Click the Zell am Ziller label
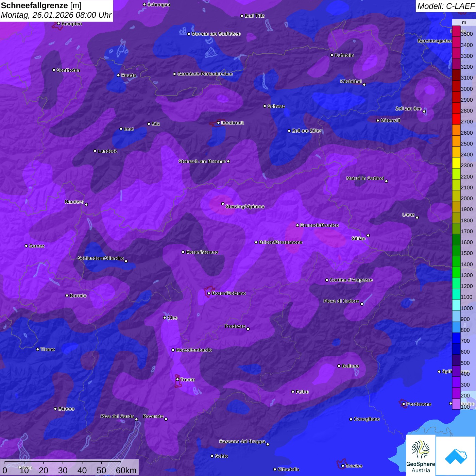Viewport: 476px width, 476px height. pos(307,131)
